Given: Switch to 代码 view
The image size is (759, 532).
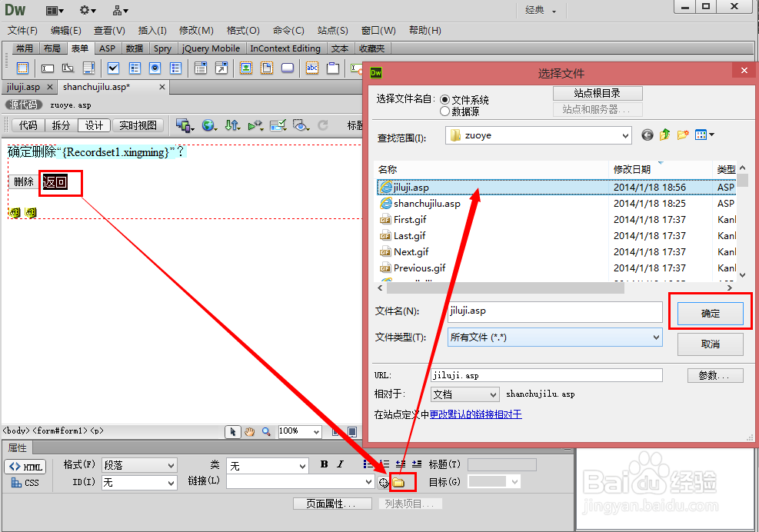Looking at the screenshot, I should coord(28,125).
